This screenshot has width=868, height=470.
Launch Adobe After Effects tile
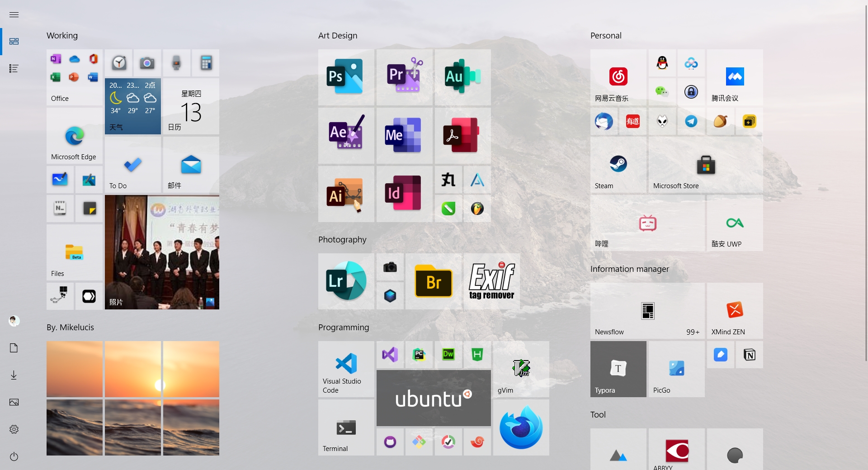click(346, 136)
